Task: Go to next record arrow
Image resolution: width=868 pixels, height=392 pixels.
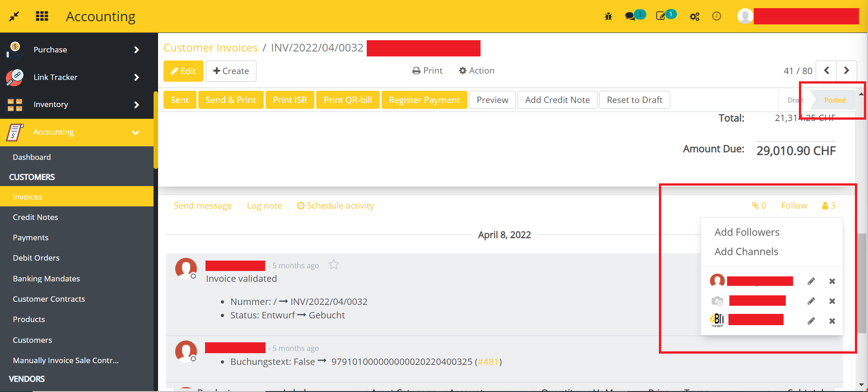Action: tap(847, 70)
